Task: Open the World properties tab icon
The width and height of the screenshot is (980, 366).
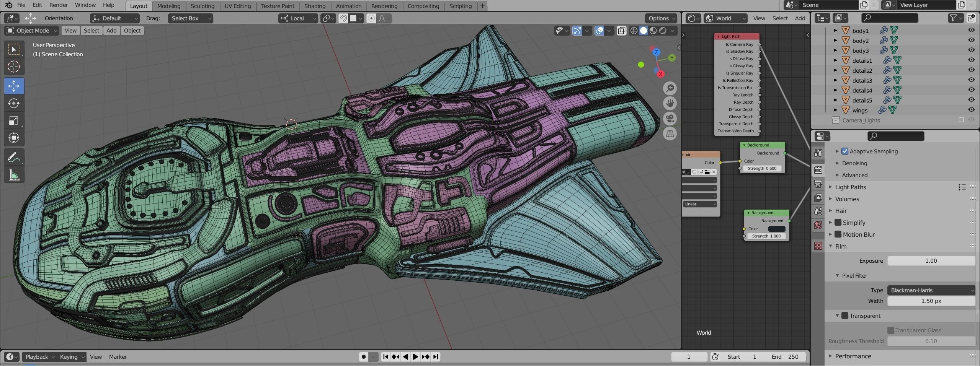Action: click(818, 225)
